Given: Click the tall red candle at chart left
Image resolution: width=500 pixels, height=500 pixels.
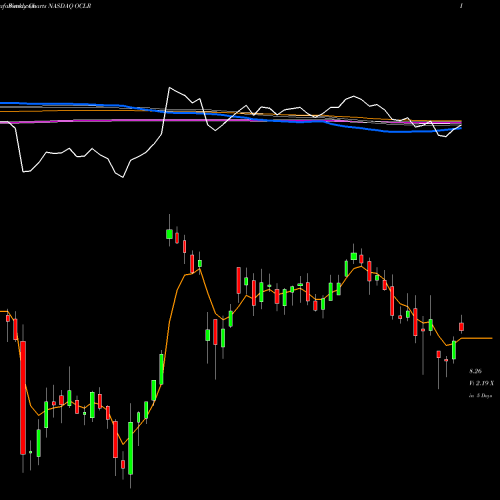Looking at the screenshot, I should pos(23,398).
